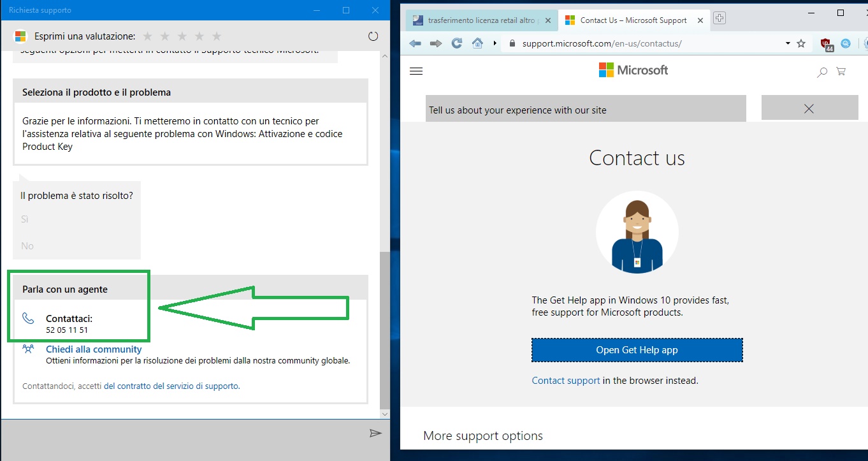Go to browser home page
This screenshot has width=868, height=461.
(x=477, y=43)
